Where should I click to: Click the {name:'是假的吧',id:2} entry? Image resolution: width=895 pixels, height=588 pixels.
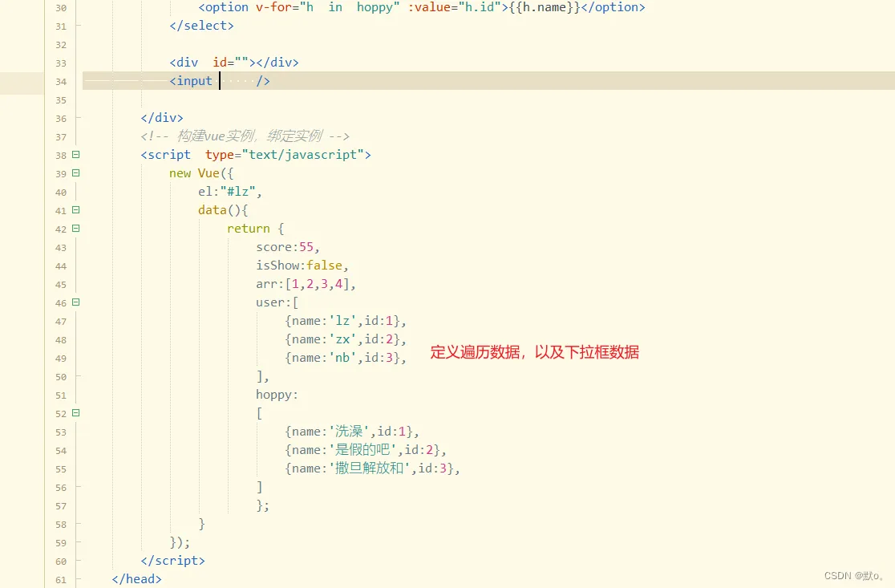(366, 450)
